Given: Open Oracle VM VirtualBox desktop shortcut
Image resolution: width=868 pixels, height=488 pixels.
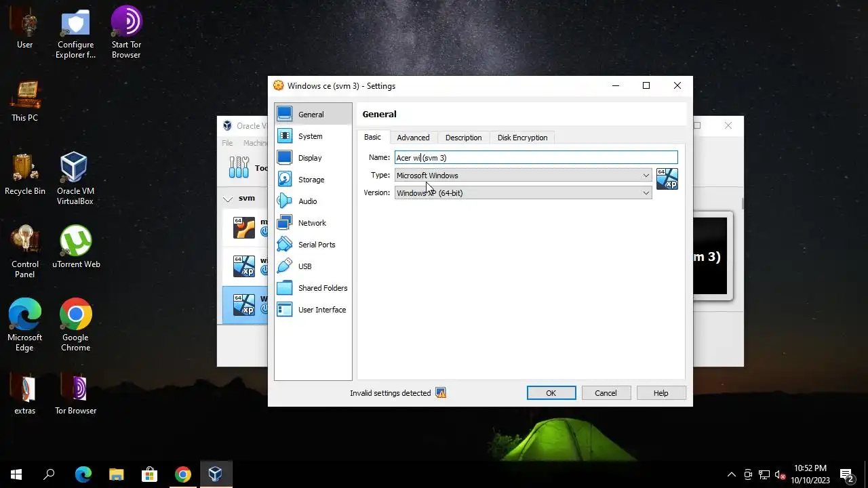Looking at the screenshot, I should pos(75,179).
